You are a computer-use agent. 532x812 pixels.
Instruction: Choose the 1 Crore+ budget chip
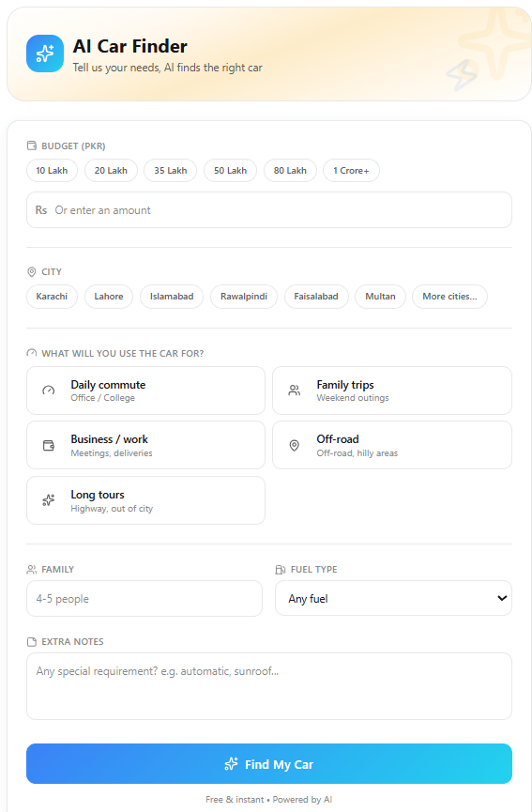pos(352,170)
